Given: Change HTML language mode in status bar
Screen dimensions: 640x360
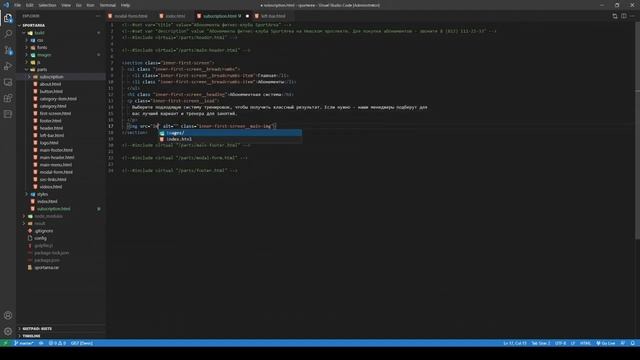Looking at the screenshot, I should [585, 343].
